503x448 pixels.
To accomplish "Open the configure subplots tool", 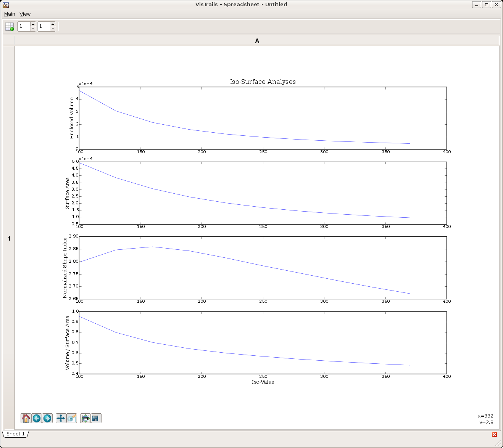I will (85, 418).
